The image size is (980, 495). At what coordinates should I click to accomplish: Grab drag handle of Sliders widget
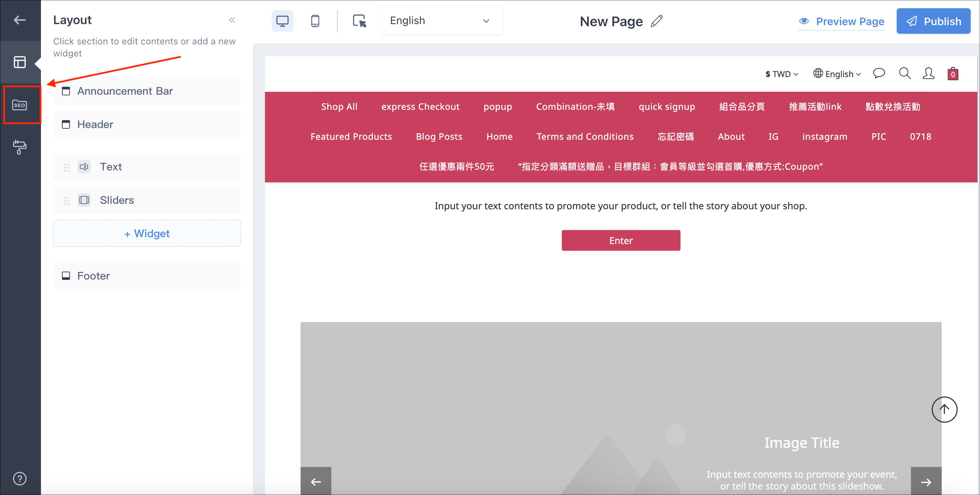pyautogui.click(x=66, y=201)
